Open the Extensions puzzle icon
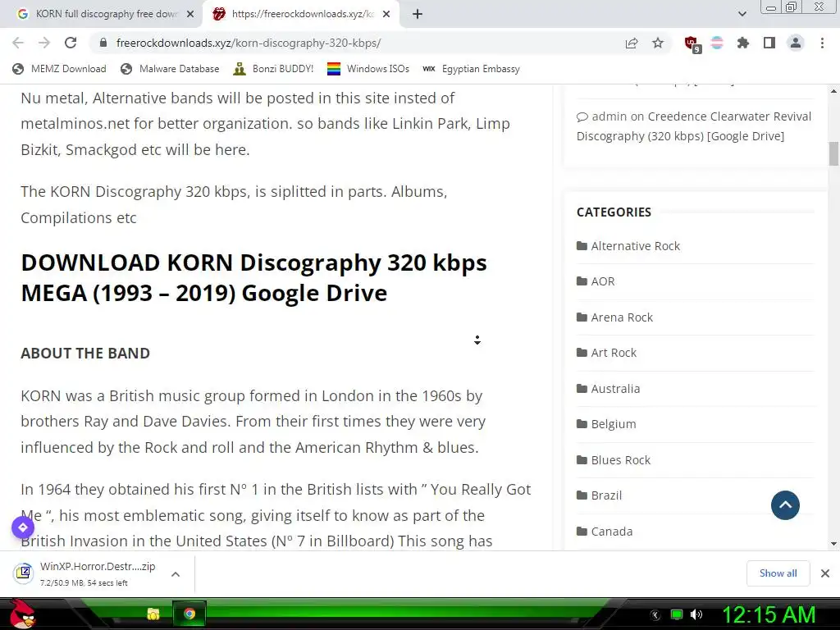840x630 pixels. coord(743,43)
